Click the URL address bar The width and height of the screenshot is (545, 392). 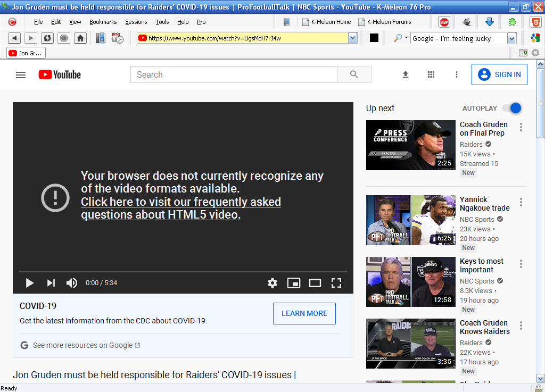243,38
